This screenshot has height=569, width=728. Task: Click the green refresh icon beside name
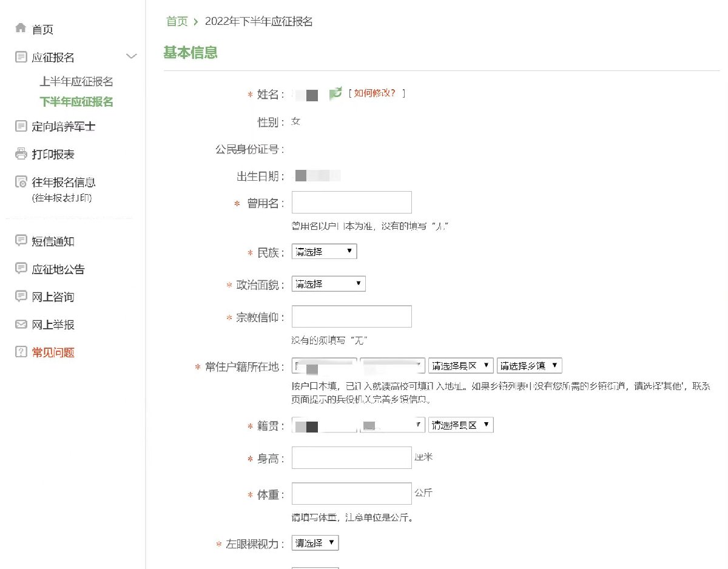[335, 94]
